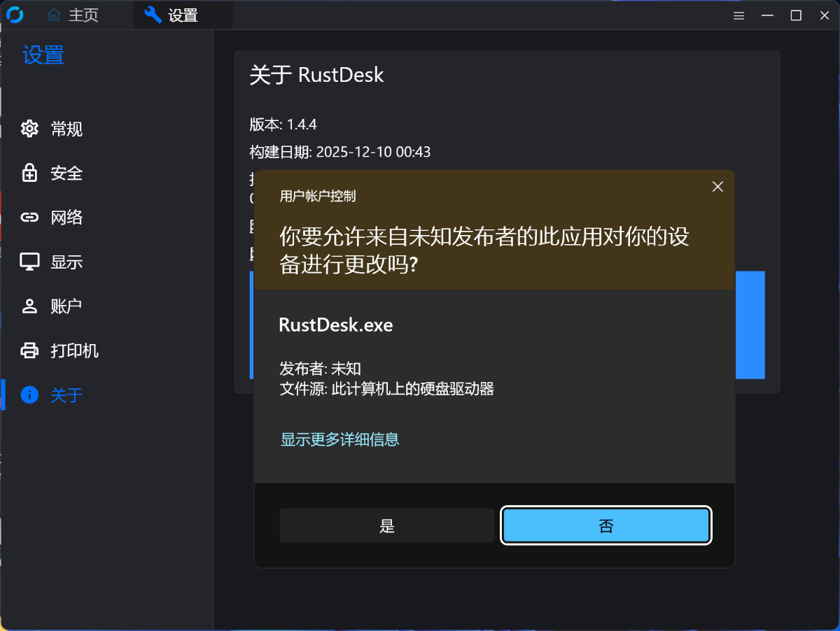The width and height of the screenshot is (840, 631).
Task: Click the person icon next to 账户
Action: click(29, 306)
